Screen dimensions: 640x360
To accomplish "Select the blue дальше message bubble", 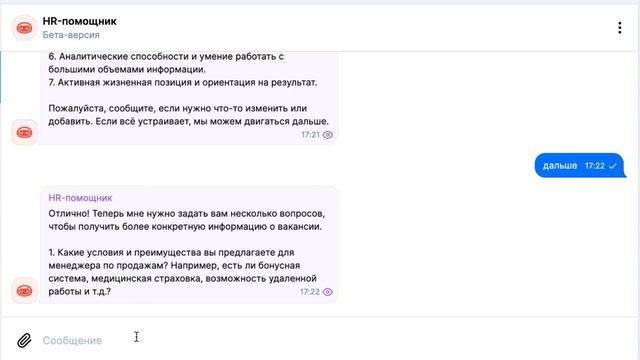I will (580, 165).
